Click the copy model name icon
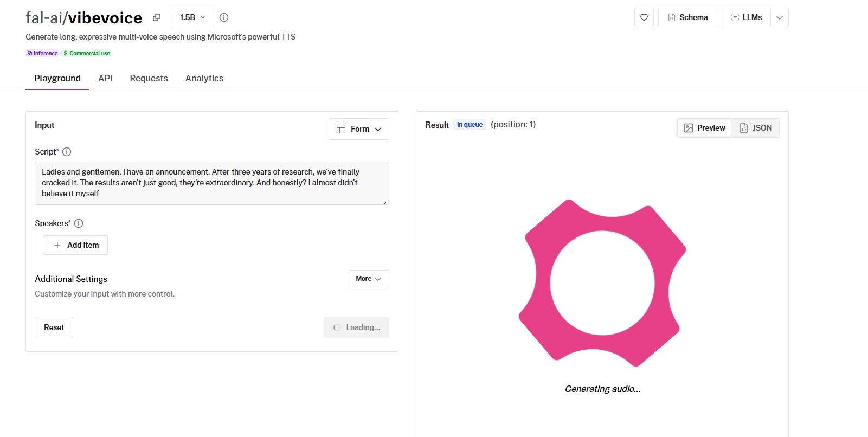Screen dimensions: 868x437 coord(157,17)
